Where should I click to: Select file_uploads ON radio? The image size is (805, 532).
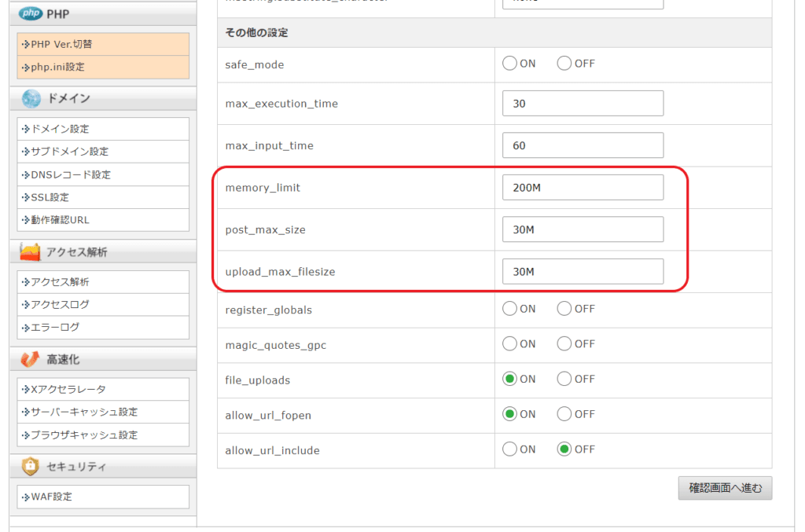tap(509, 379)
